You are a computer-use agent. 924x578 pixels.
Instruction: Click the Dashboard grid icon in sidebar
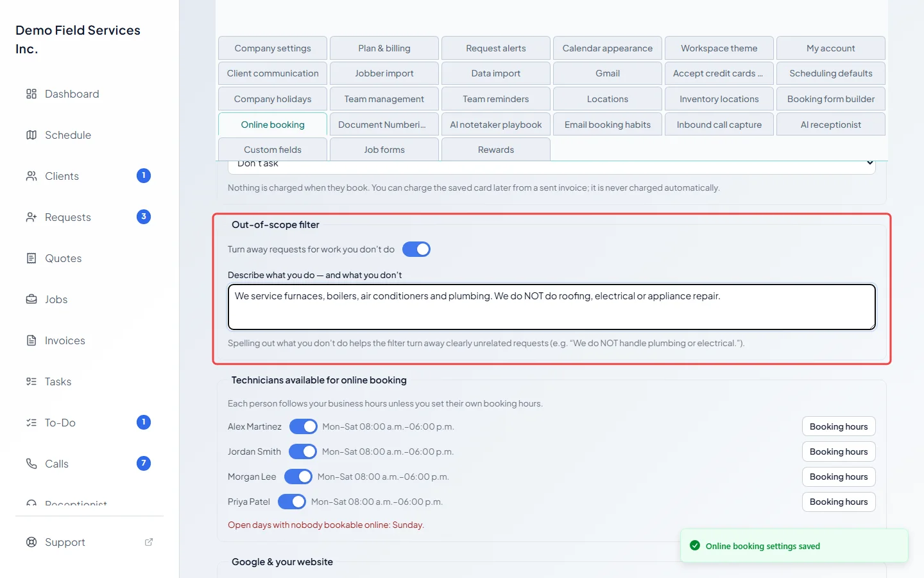coord(31,94)
